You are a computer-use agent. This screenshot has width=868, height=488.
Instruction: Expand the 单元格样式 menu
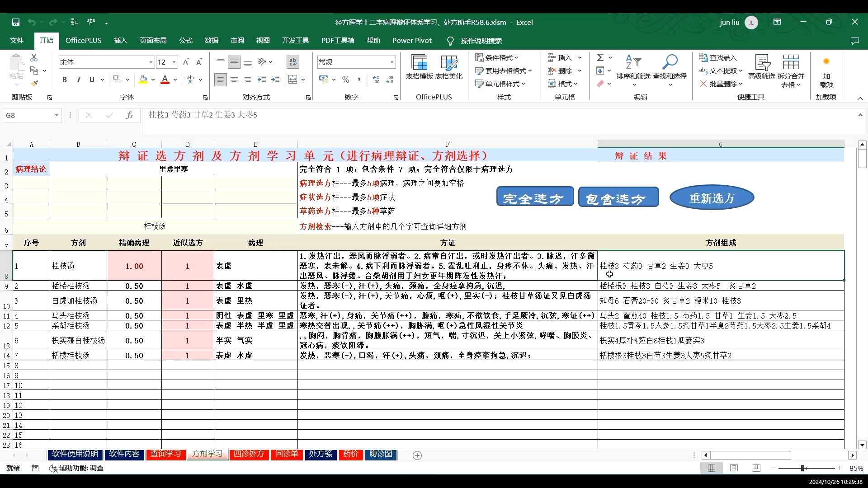(500, 84)
